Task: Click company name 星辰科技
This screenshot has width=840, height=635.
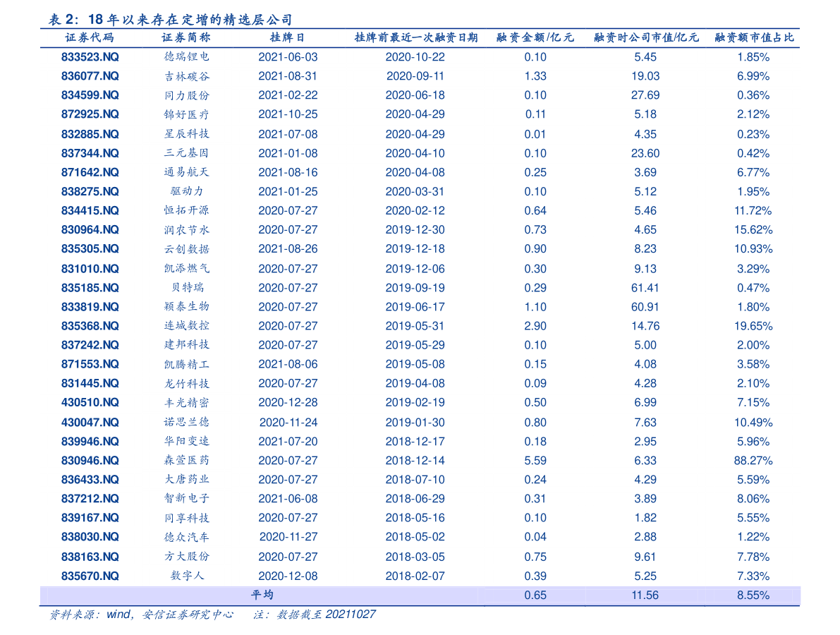Action: 186,134
